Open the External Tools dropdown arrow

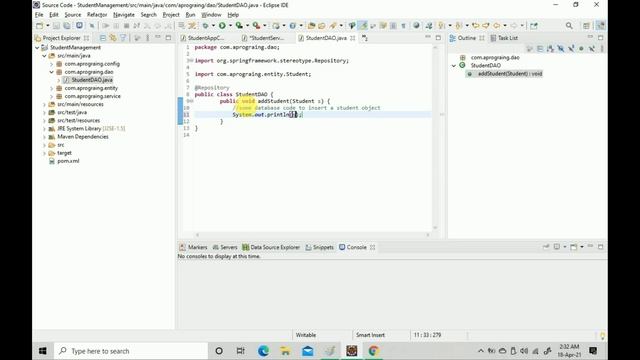264,26
